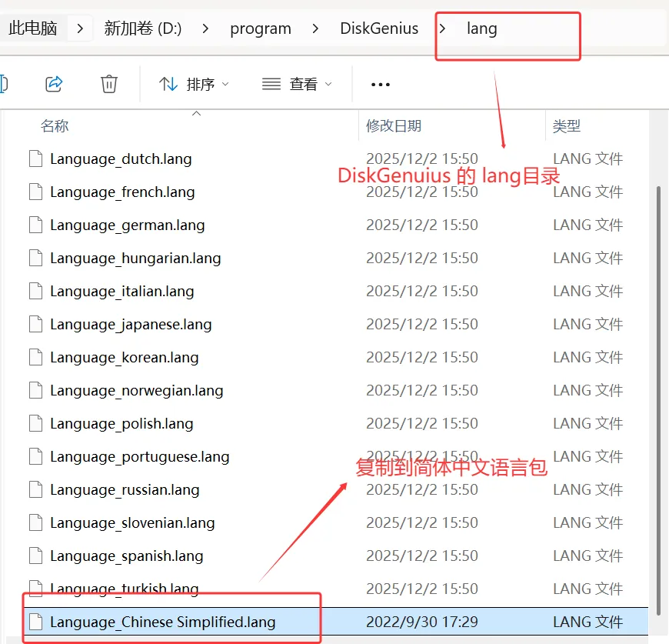Click the 2022/9/30 17:29 modified date
669x644 pixels.
coord(422,622)
